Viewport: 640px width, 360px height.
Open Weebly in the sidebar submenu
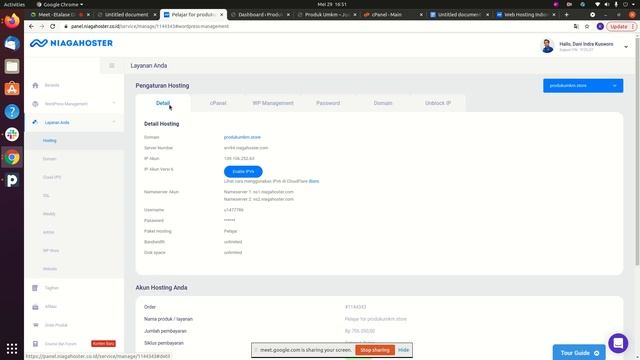click(49, 214)
